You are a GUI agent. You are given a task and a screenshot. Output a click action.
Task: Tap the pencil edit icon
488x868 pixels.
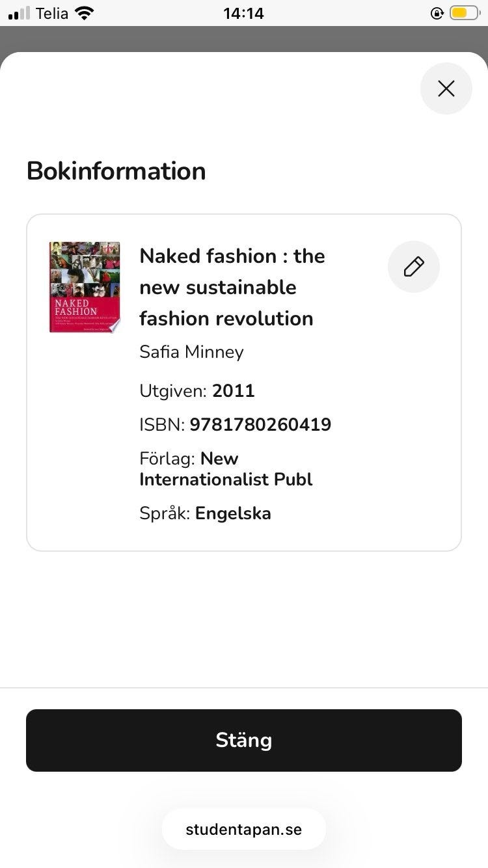pyautogui.click(x=414, y=267)
